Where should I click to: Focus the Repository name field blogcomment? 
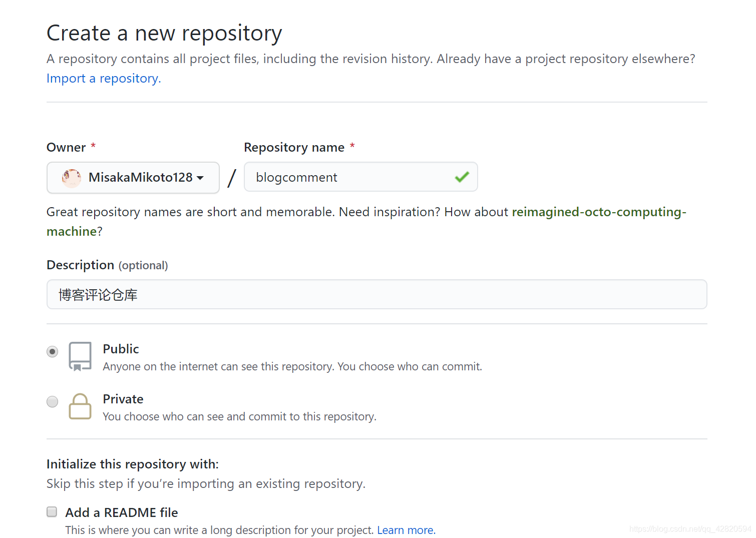coord(360,177)
